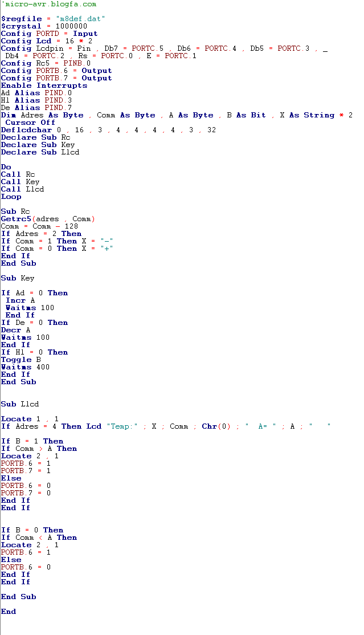Place cursor on the $regfile directive line

pyautogui.click(x=53, y=19)
